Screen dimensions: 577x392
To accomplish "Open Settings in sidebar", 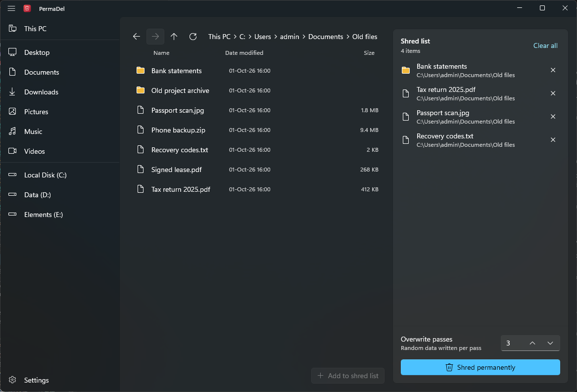I will coord(60,380).
